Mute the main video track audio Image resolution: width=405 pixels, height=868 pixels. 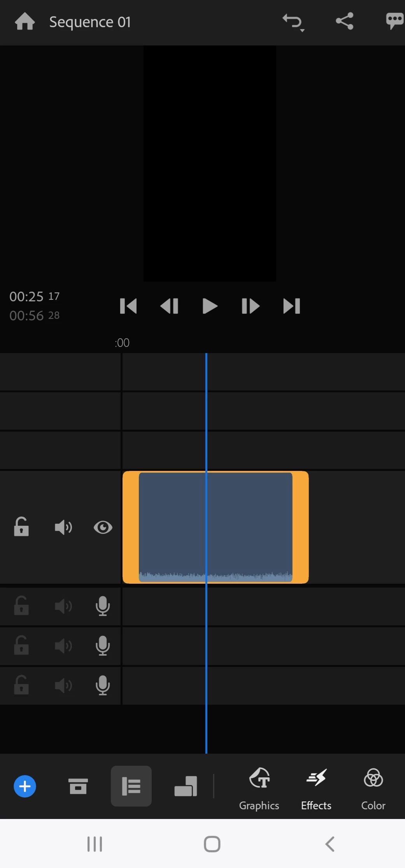click(63, 527)
